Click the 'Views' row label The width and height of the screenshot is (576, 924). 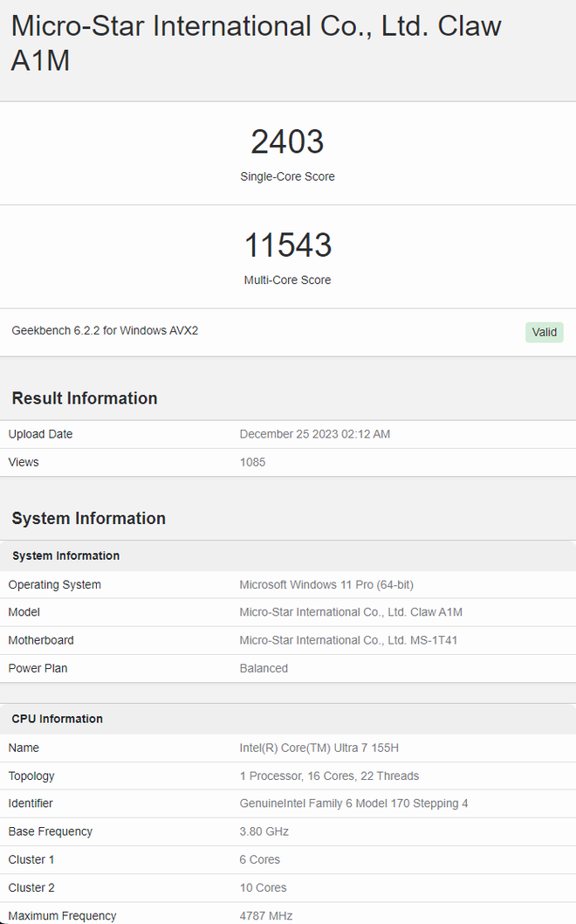coord(24,462)
